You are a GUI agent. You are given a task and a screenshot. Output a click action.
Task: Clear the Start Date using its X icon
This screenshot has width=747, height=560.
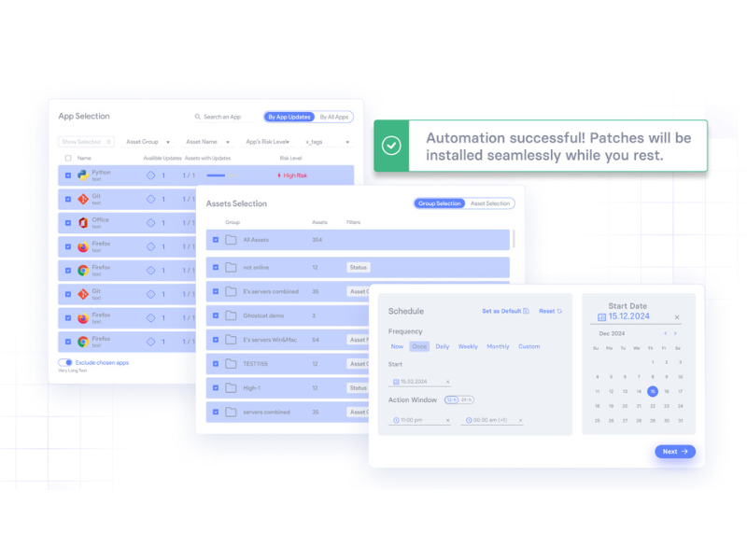click(x=677, y=317)
